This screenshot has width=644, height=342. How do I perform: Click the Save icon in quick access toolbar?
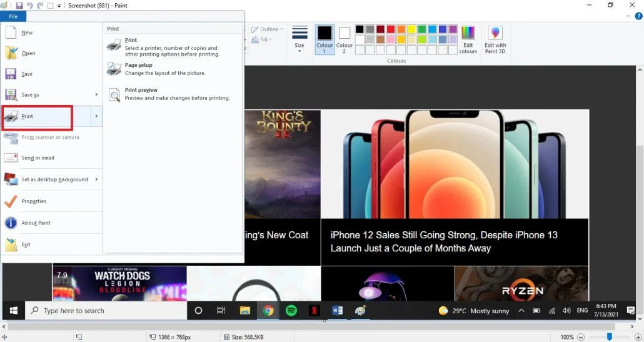tap(19, 6)
